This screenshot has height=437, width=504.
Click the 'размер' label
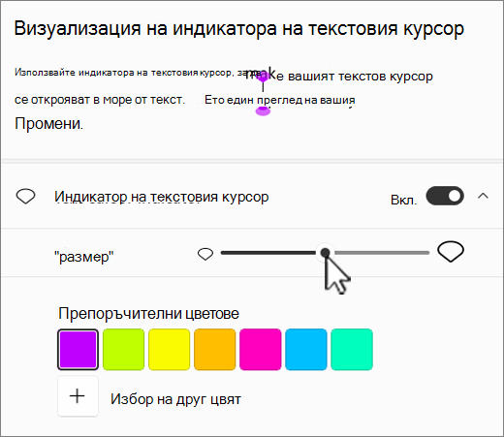click(84, 257)
